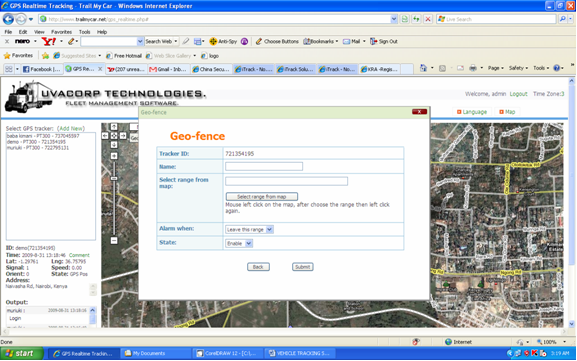Image resolution: width=577 pixels, height=361 pixels.
Task: Switch to the iTrack Solu... tab
Action: point(295,69)
